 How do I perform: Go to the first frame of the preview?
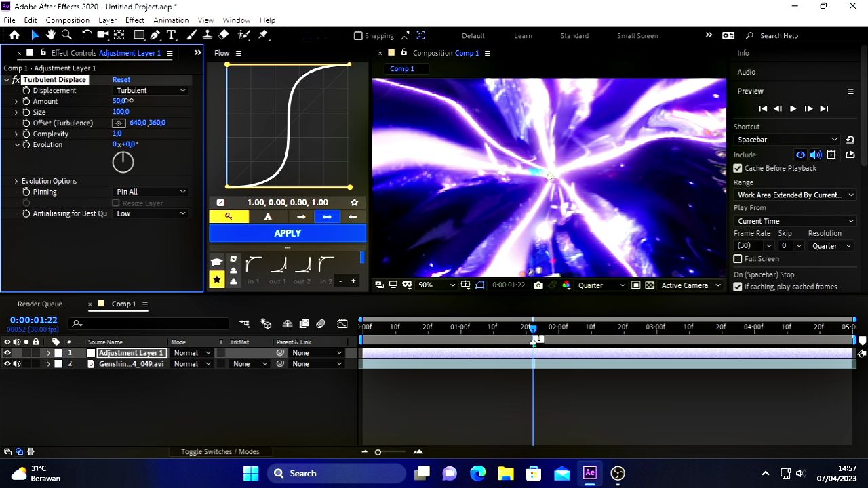point(763,108)
